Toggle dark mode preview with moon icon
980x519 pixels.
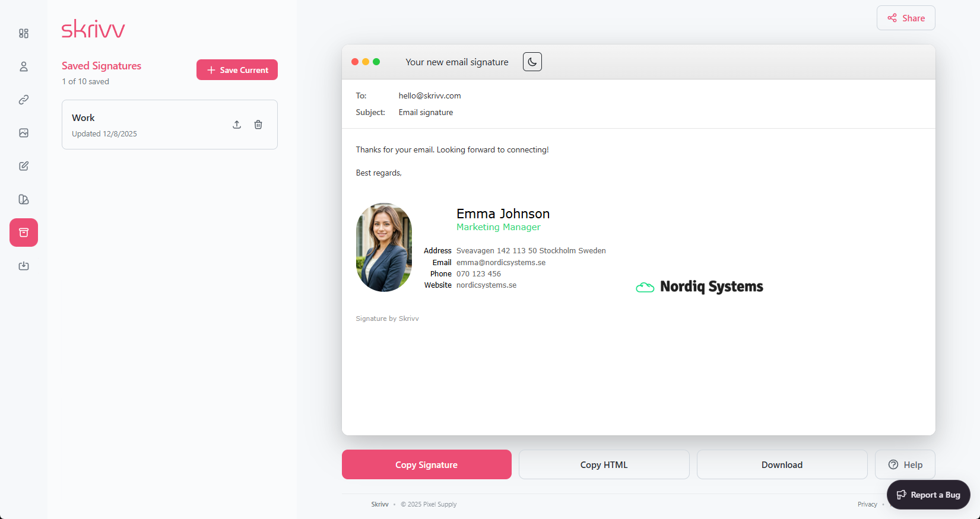pyautogui.click(x=532, y=62)
